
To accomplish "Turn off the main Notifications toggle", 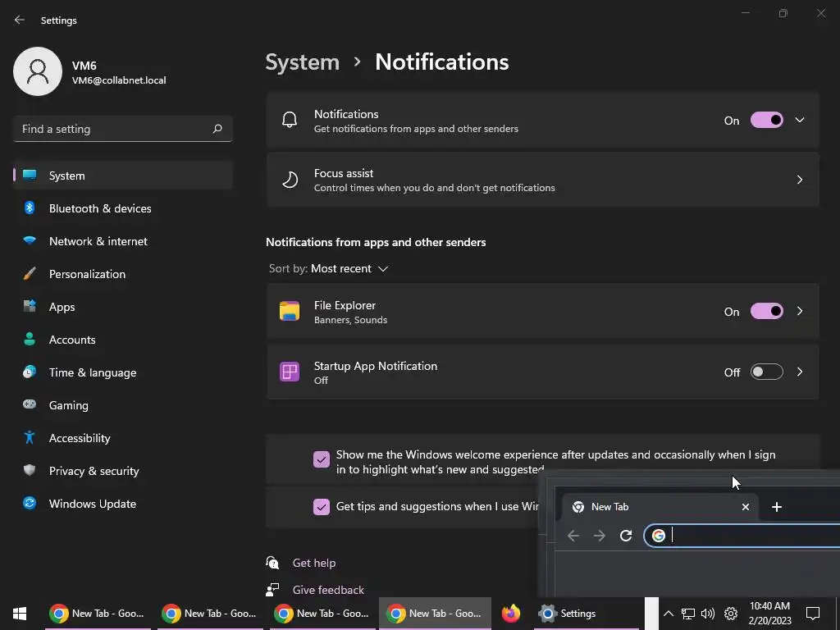I will (x=767, y=120).
